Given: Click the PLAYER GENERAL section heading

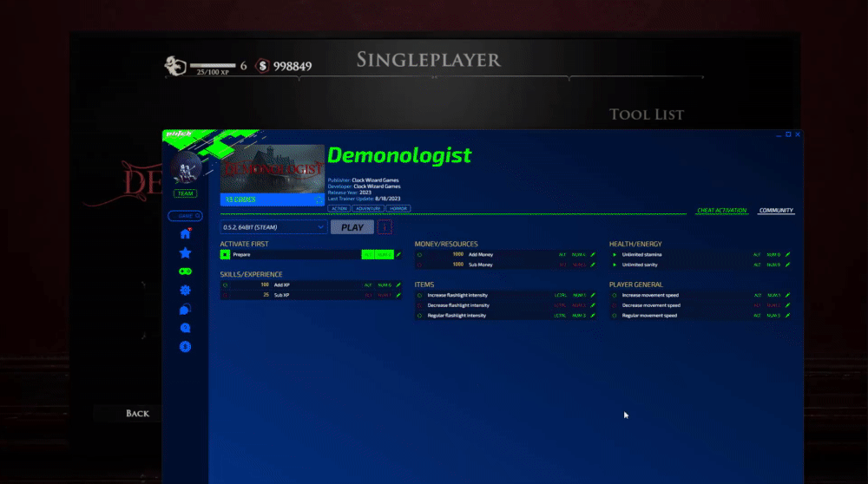Looking at the screenshot, I should click(x=636, y=285).
